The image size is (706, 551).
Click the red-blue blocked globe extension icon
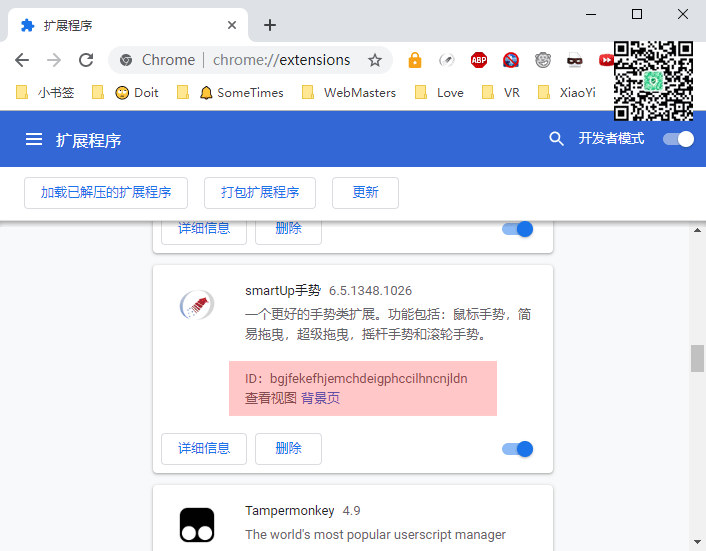pos(511,60)
